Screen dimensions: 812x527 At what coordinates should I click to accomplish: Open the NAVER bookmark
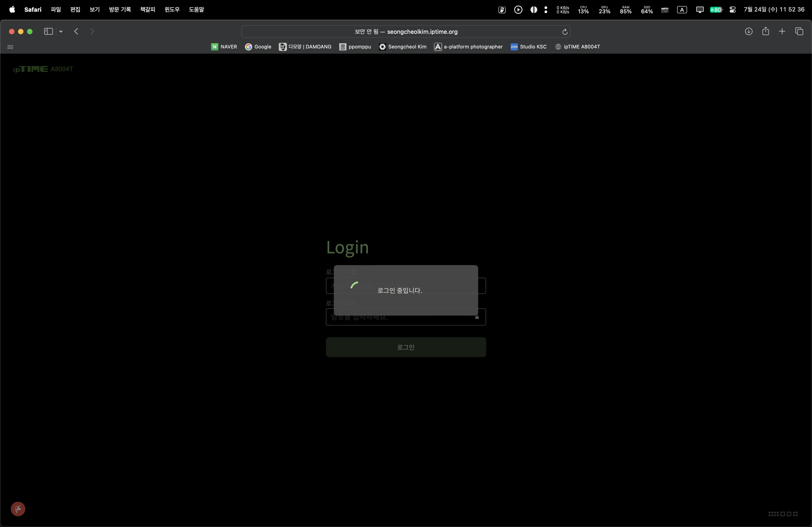(224, 47)
